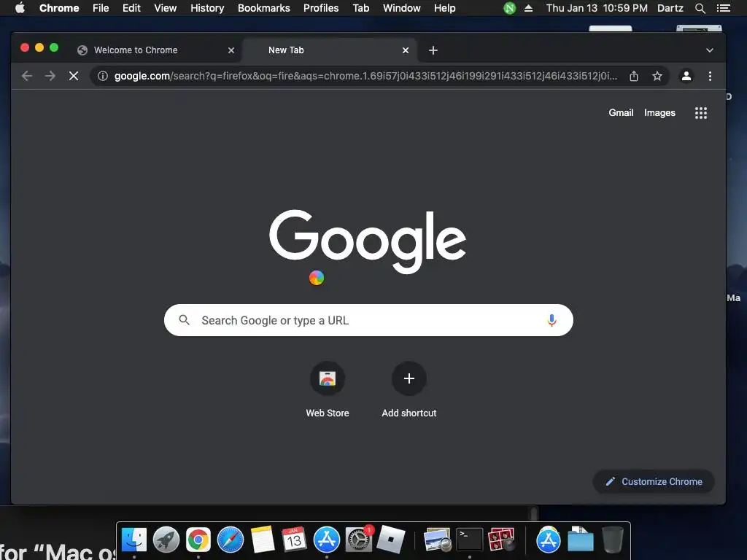The width and height of the screenshot is (747, 560).
Task: Open Finder from the Dock
Action: [134, 540]
